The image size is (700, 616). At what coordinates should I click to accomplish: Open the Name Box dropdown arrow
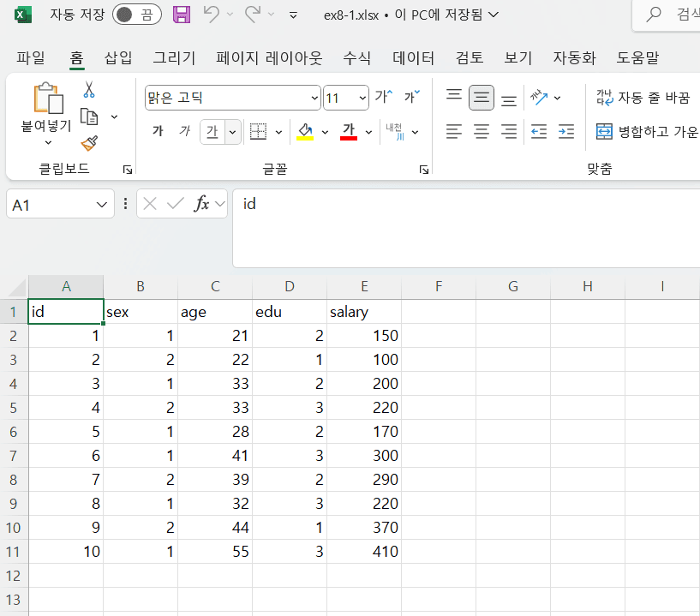[x=102, y=205]
